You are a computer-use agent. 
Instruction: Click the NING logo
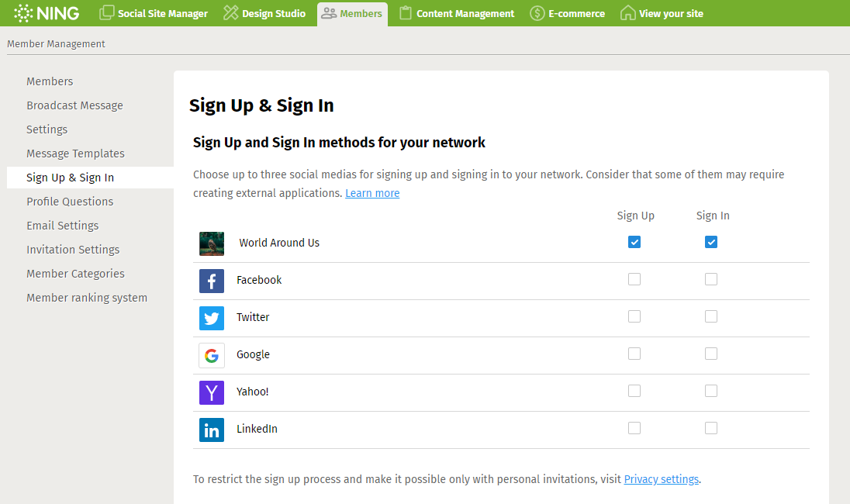pos(47,13)
